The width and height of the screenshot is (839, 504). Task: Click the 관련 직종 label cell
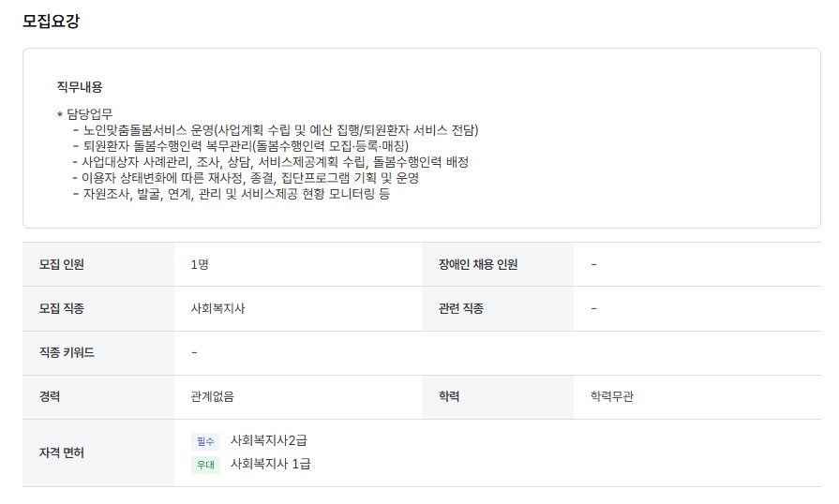click(x=498, y=309)
